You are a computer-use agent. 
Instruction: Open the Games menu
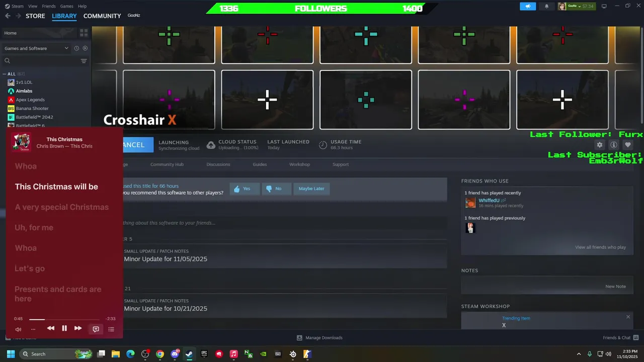pyautogui.click(x=66, y=6)
